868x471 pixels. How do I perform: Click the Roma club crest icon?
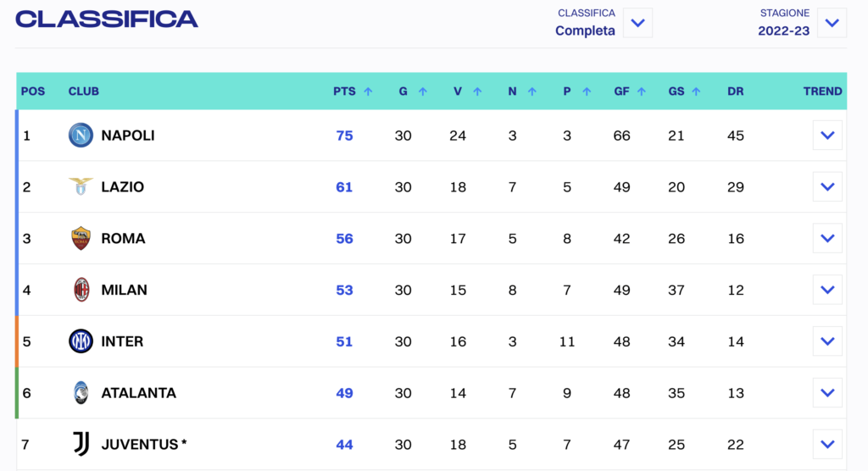(81, 239)
